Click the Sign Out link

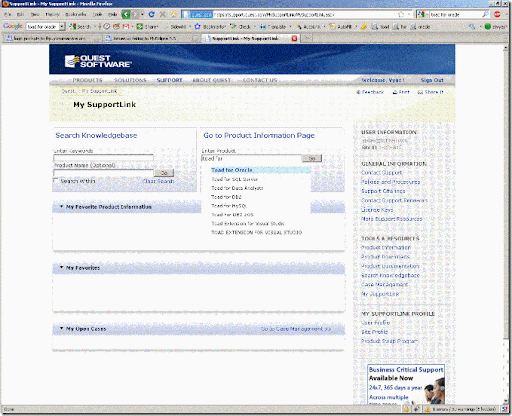pos(432,80)
